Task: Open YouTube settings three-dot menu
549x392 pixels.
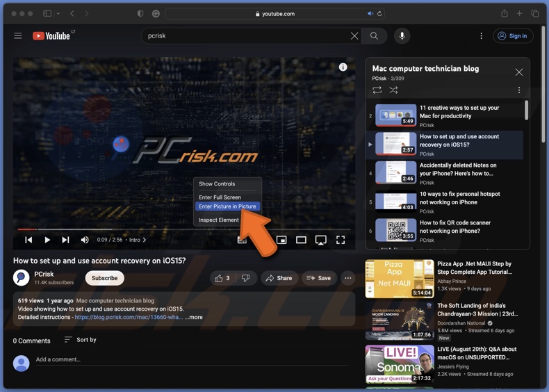Action: coord(481,35)
